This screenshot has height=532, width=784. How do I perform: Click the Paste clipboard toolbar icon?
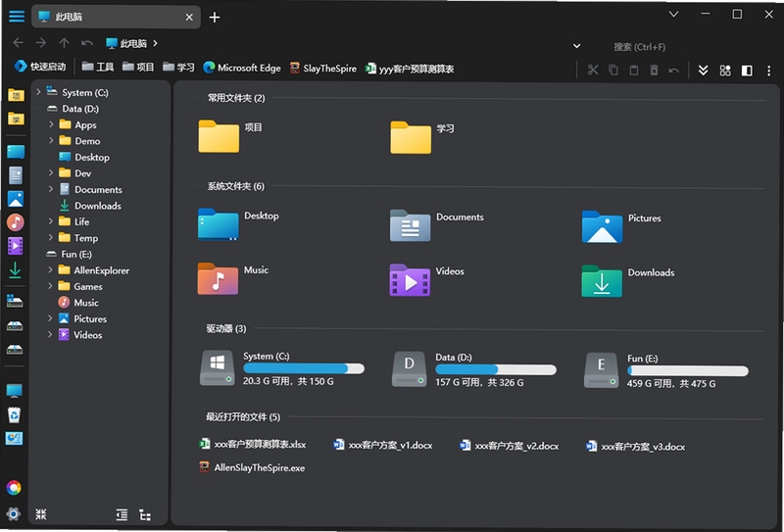coord(633,70)
